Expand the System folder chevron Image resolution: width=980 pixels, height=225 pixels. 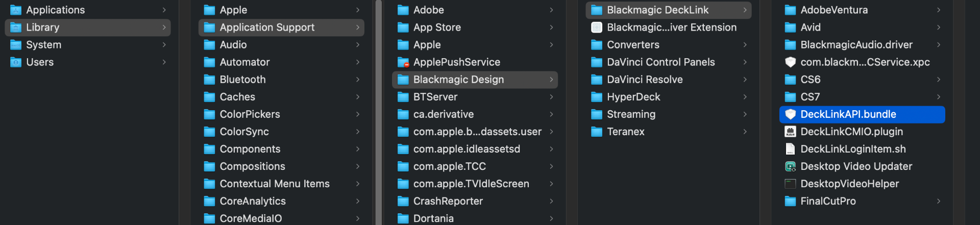(164, 45)
